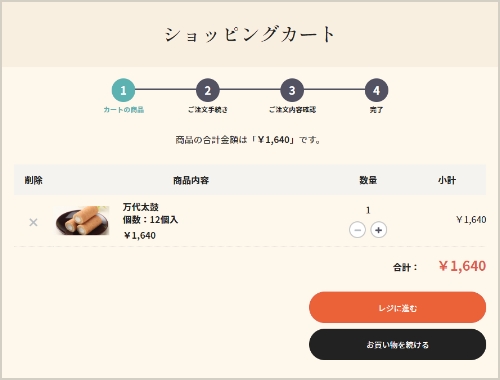Screen dimensions: 500x380
Task: Click step 3 order confirmation circle
Action: click(x=292, y=90)
